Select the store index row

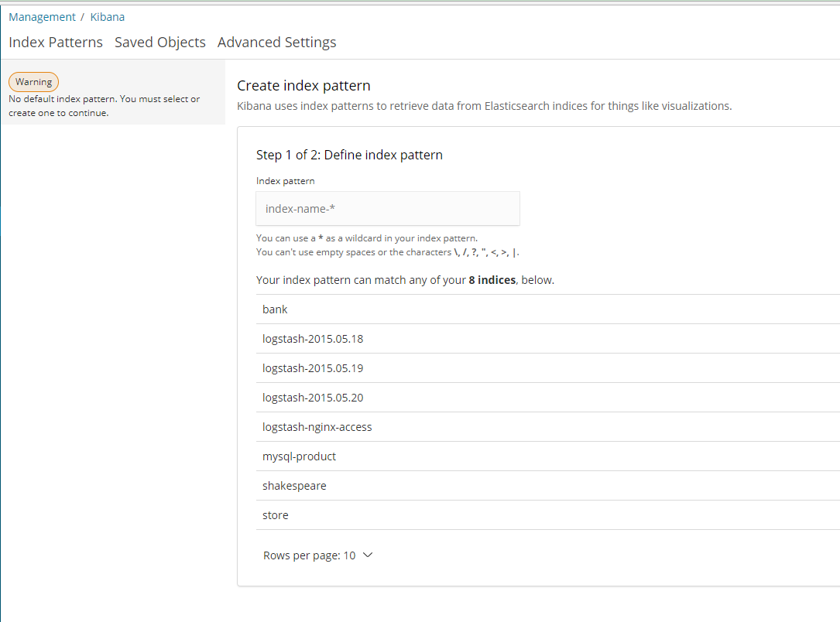276,515
